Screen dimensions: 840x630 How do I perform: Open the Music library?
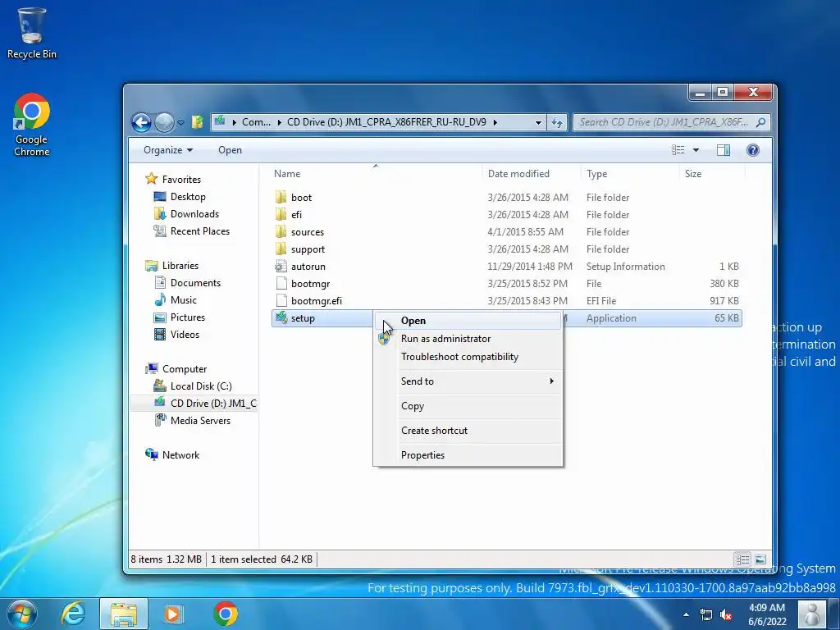click(183, 300)
